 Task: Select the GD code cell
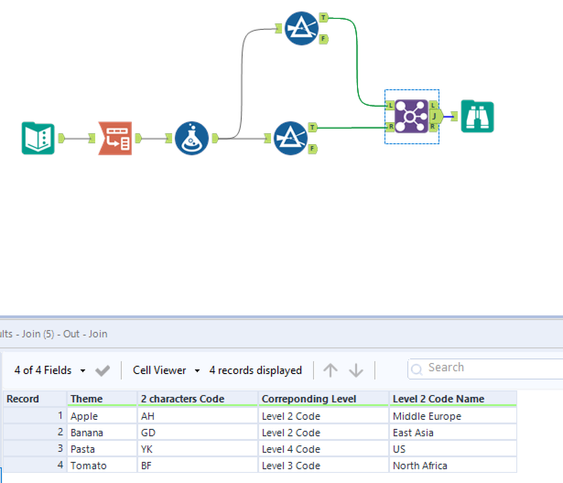[197, 433]
